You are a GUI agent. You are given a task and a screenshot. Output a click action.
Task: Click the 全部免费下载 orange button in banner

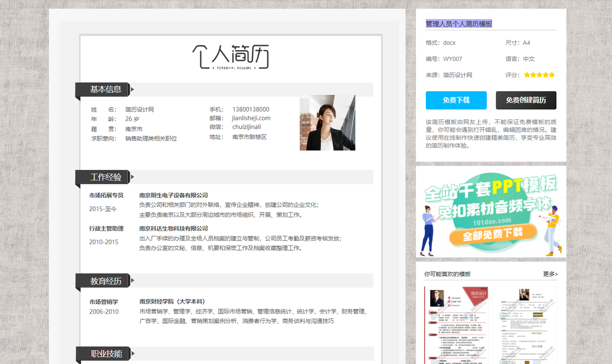[493, 234]
